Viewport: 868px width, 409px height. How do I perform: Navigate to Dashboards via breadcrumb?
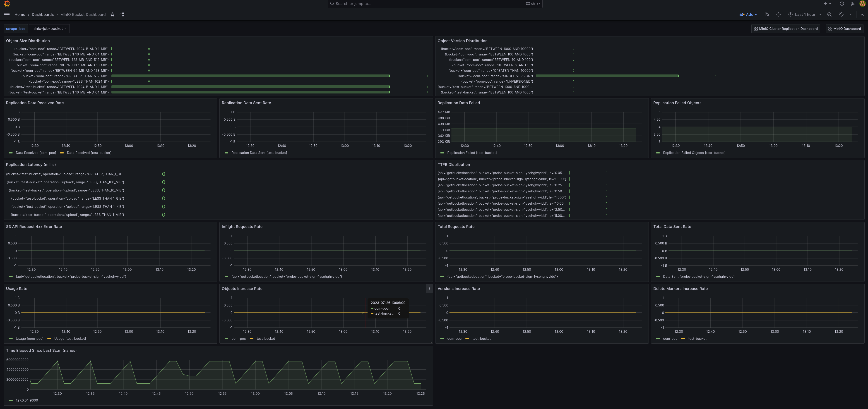[x=42, y=14]
